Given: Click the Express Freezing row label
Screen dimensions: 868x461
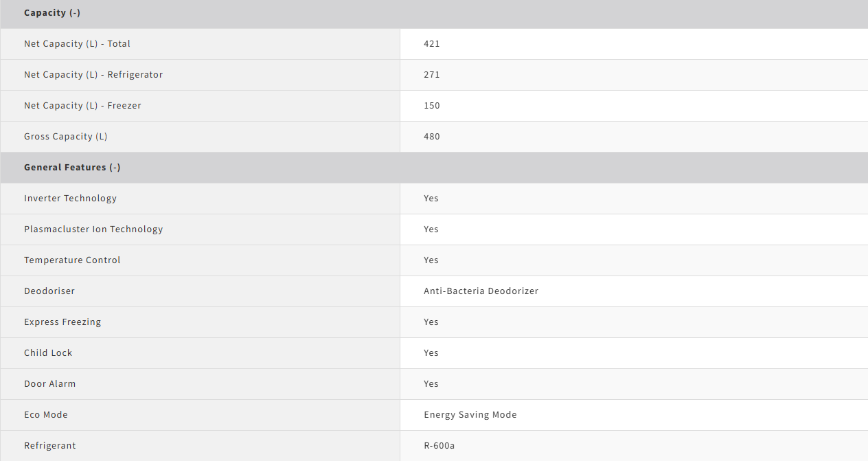Looking at the screenshot, I should pyautogui.click(x=62, y=322).
